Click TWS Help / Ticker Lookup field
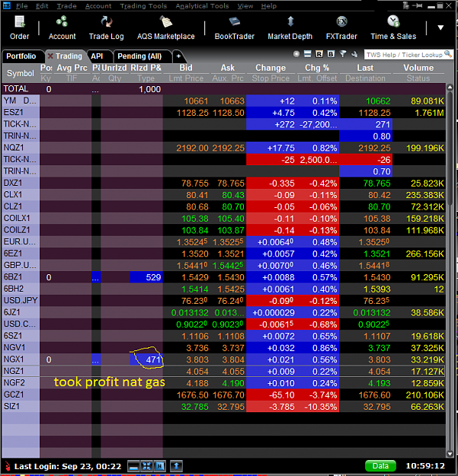The width and height of the screenshot is (458, 476). click(x=404, y=55)
